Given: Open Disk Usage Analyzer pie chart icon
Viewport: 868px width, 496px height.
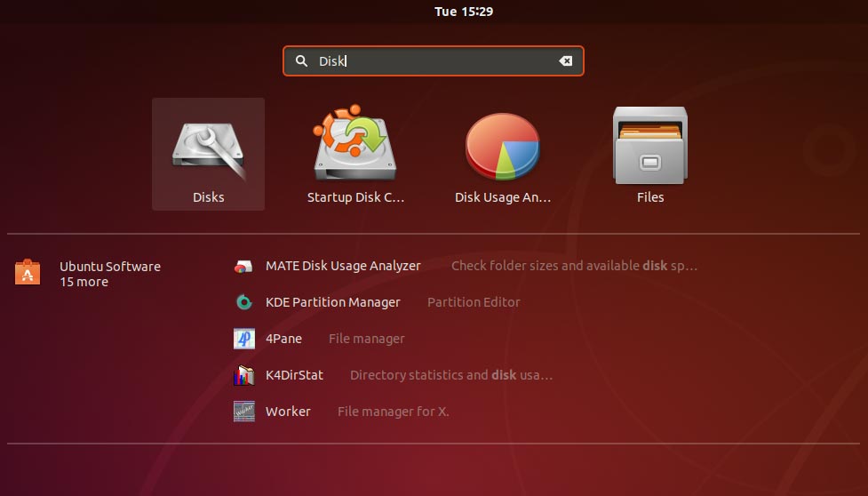Looking at the screenshot, I should pos(502,146).
